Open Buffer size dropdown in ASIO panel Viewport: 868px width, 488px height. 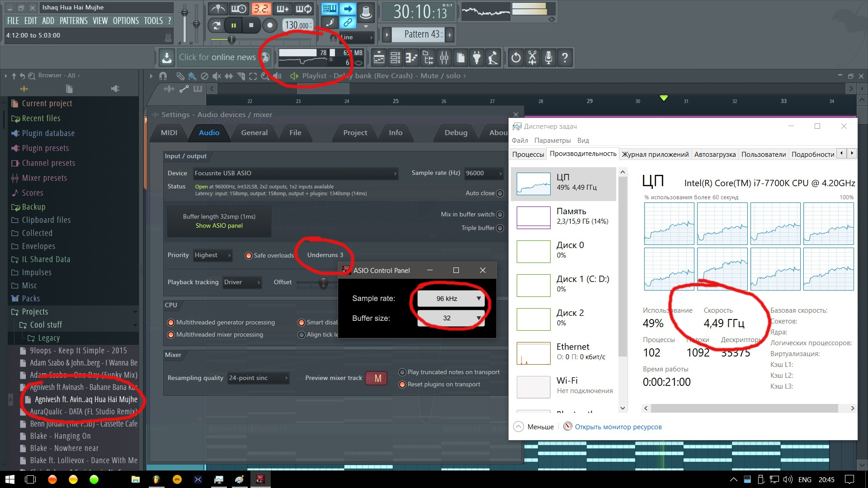click(451, 318)
